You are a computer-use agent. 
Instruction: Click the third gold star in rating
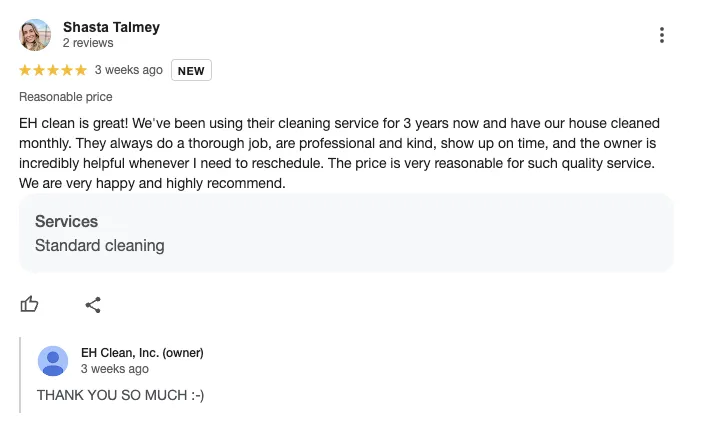click(x=53, y=70)
